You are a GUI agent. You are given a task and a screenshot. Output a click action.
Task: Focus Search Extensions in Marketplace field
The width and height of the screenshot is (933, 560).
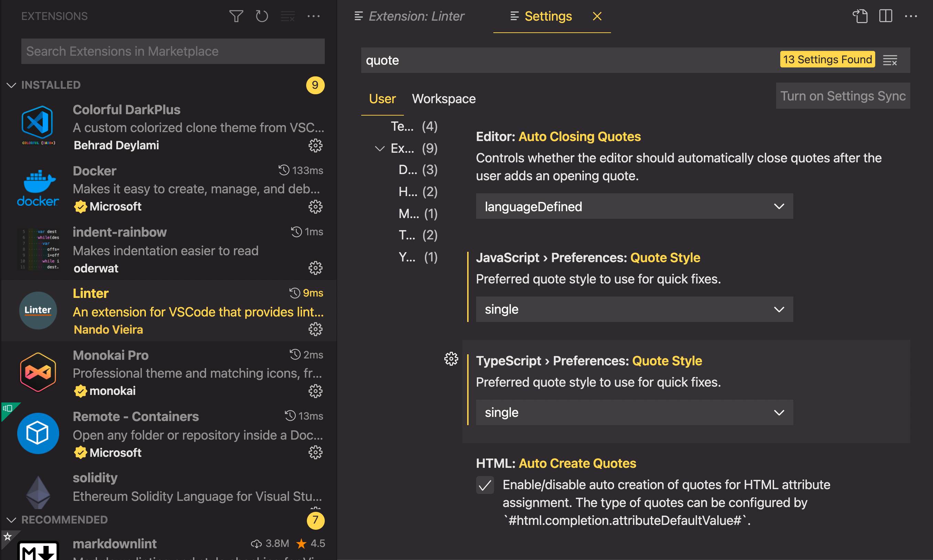(173, 51)
